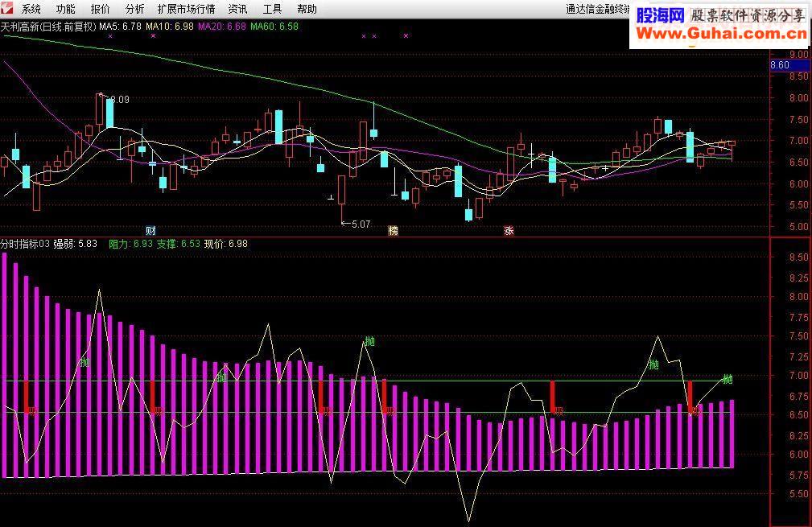Image resolution: width=812 pixels, height=527 pixels.
Task: Click the 5.07 low price label
Action: click(361, 224)
